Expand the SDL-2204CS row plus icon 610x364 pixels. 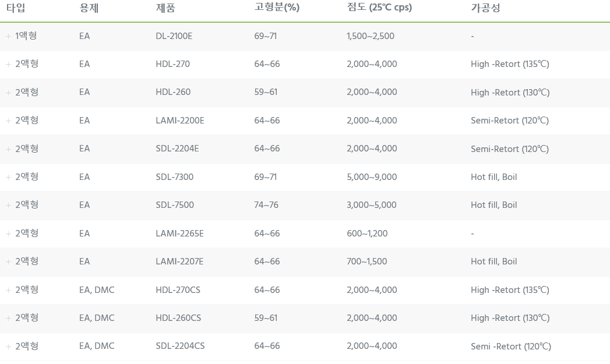8,346
